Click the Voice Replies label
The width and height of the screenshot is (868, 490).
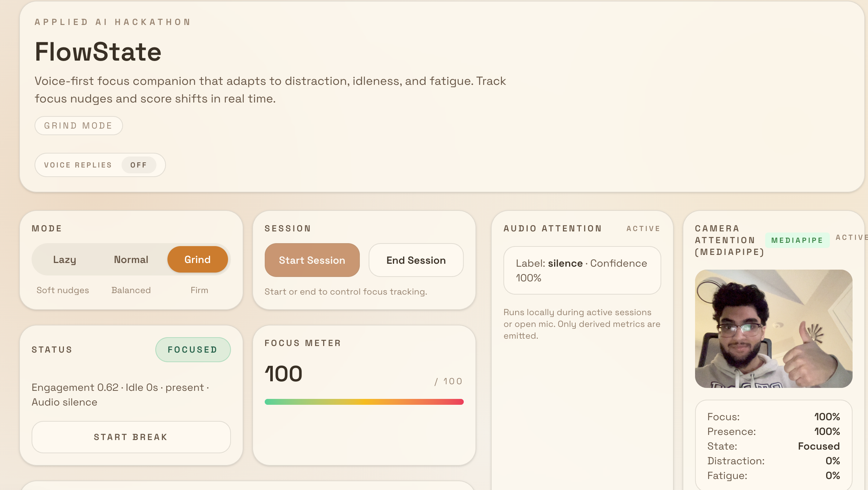(x=78, y=165)
